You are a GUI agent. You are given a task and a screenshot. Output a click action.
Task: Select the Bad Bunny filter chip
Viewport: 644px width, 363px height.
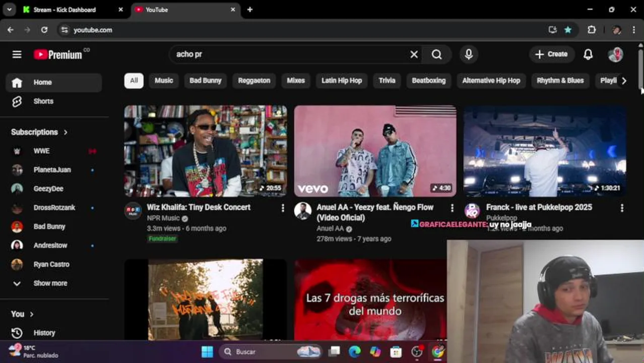click(206, 81)
